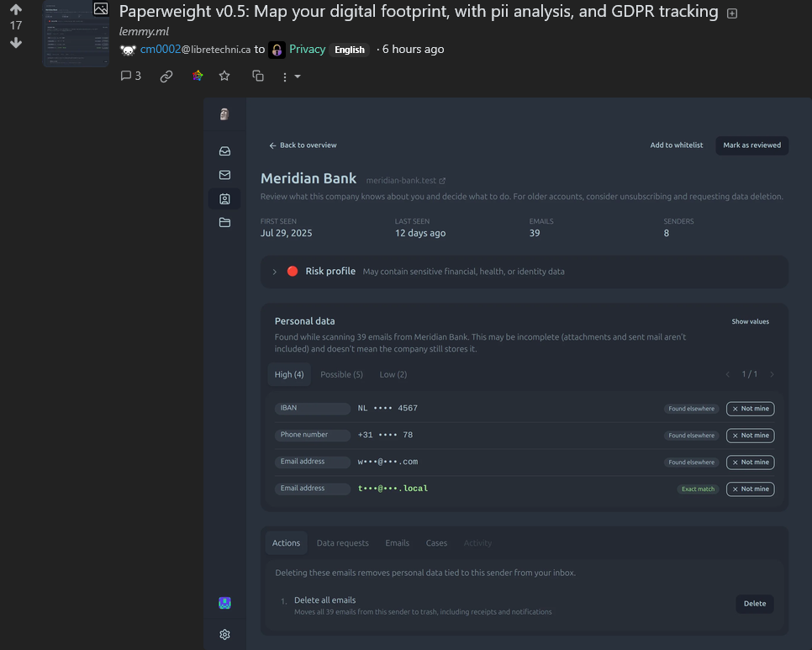This screenshot has height=650, width=812.
Task: Open the folder sidebar icon
Action: click(224, 223)
